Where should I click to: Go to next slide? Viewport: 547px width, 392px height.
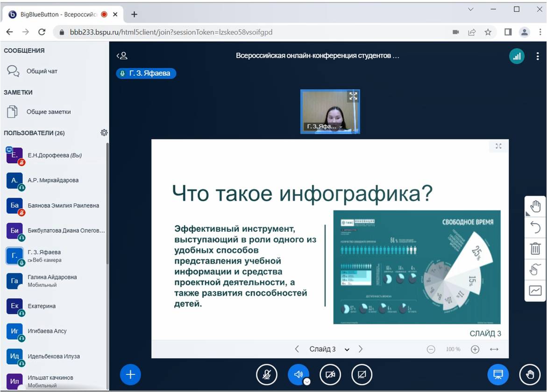click(361, 349)
